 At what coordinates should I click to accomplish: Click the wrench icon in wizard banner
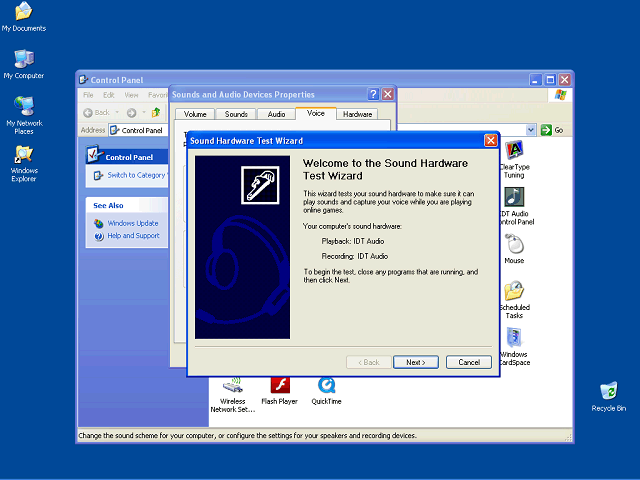(x=260, y=185)
